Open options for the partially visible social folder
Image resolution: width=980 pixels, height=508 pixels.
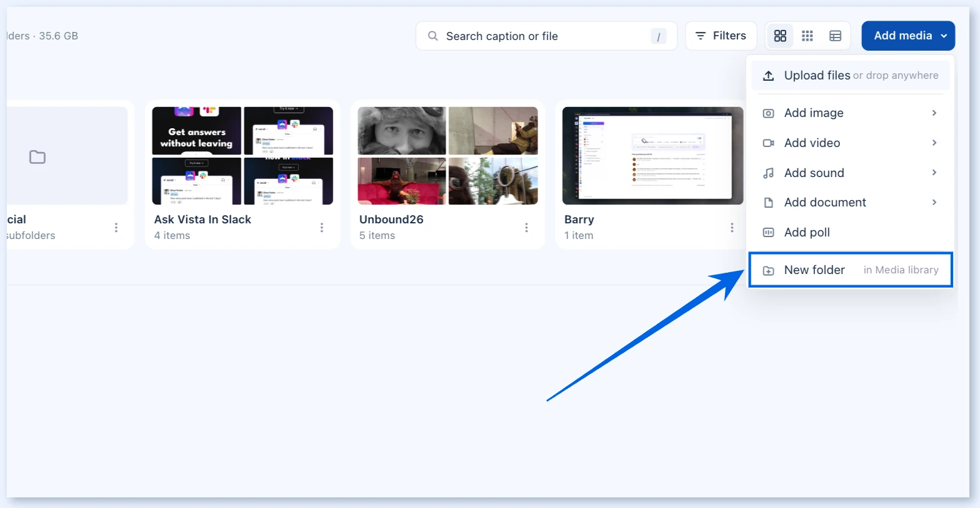tap(116, 228)
